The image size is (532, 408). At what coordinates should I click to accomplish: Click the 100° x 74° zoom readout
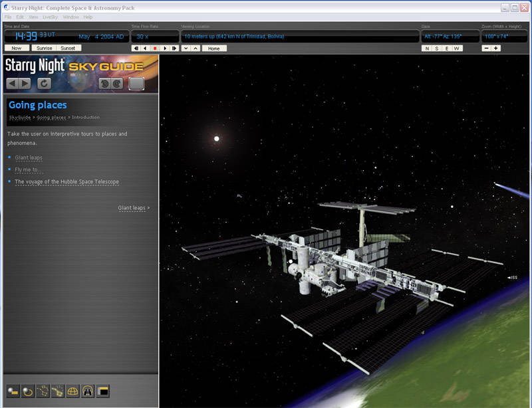point(505,37)
